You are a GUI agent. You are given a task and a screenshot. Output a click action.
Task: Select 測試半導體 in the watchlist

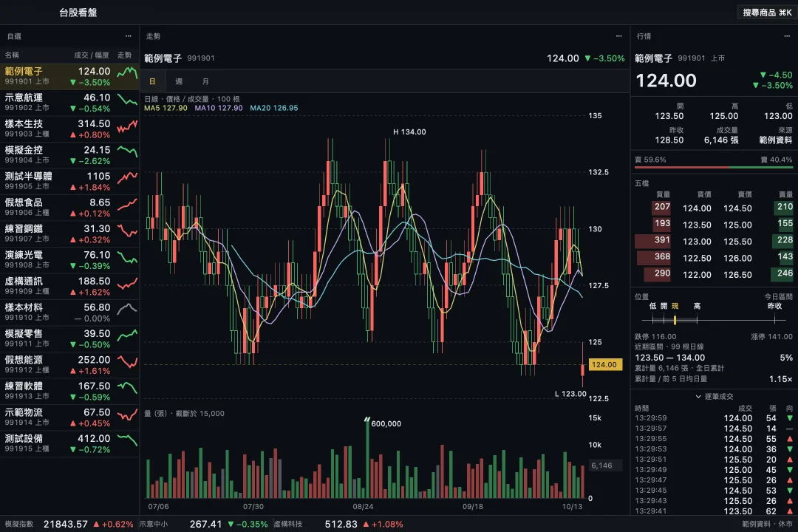69,181
